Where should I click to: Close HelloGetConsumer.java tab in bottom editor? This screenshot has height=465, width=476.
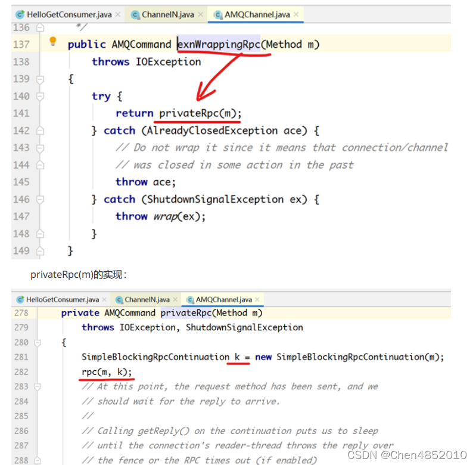(104, 299)
